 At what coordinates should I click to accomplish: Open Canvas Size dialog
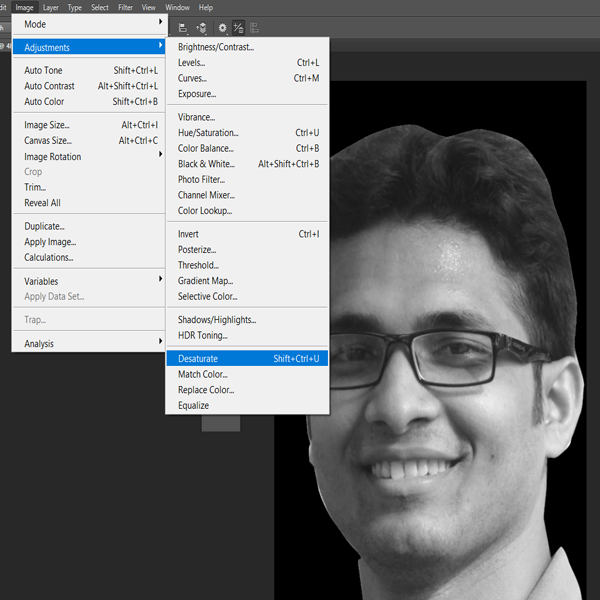tap(90, 140)
